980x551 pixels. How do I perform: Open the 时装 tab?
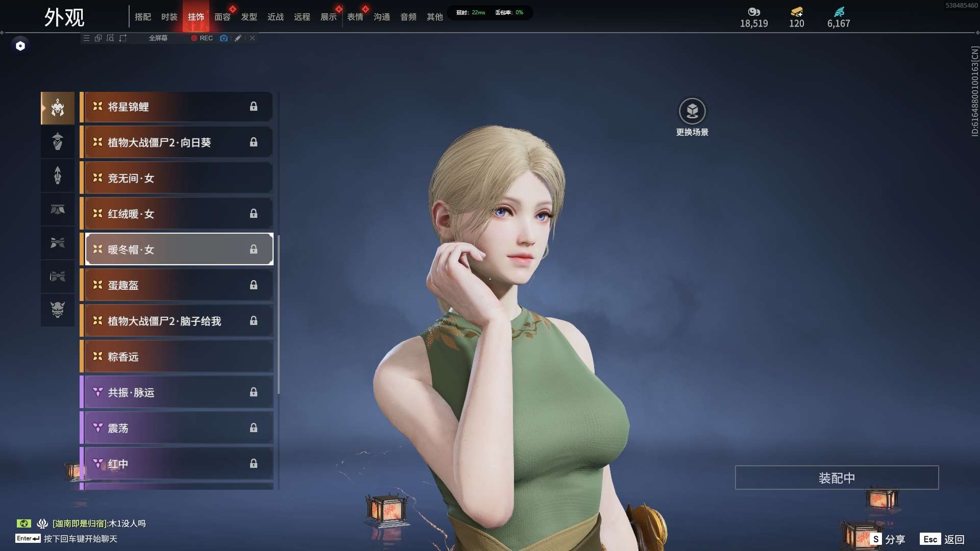[169, 17]
